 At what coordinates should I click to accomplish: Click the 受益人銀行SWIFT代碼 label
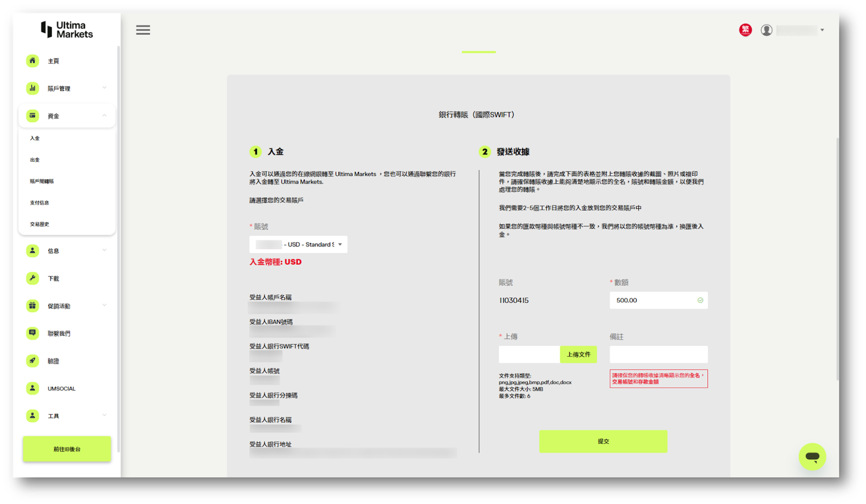tap(279, 346)
